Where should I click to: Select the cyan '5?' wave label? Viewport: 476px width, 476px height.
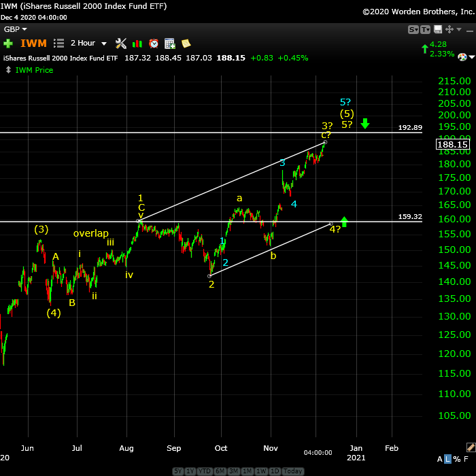coord(345,102)
